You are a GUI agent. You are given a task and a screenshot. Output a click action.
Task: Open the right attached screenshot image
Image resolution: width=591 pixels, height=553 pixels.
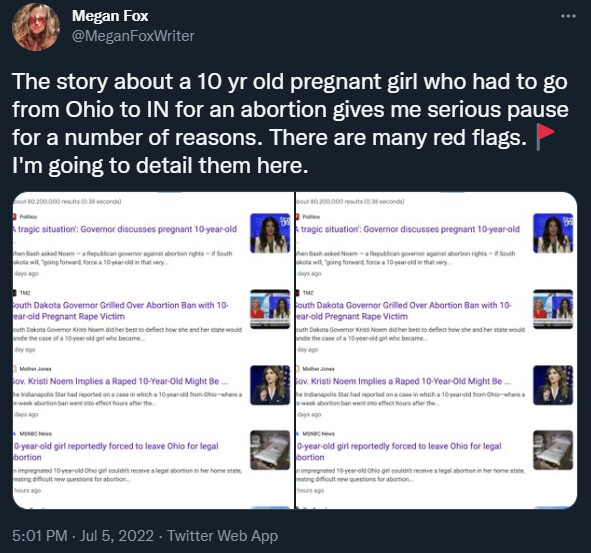click(436, 350)
